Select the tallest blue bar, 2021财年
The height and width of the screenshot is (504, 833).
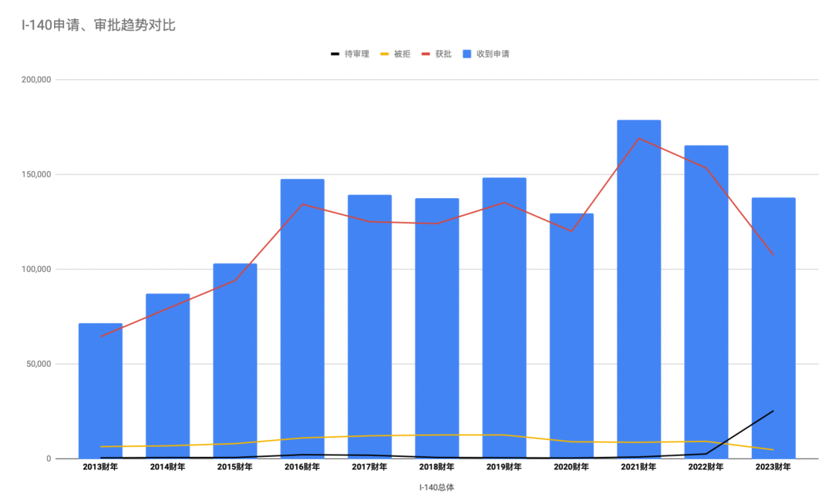(x=639, y=289)
